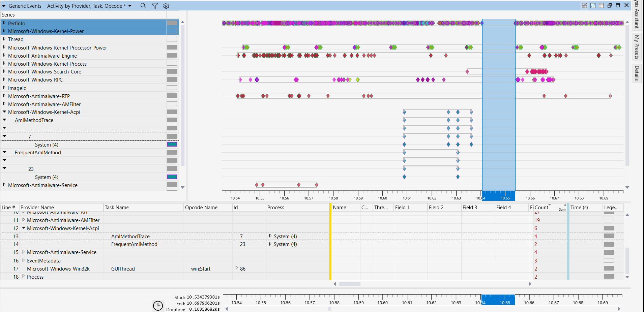Enable Microsoft-Antimalware-AMFilter series legend box
Viewport: 644px width, 312px height.
click(172, 104)
